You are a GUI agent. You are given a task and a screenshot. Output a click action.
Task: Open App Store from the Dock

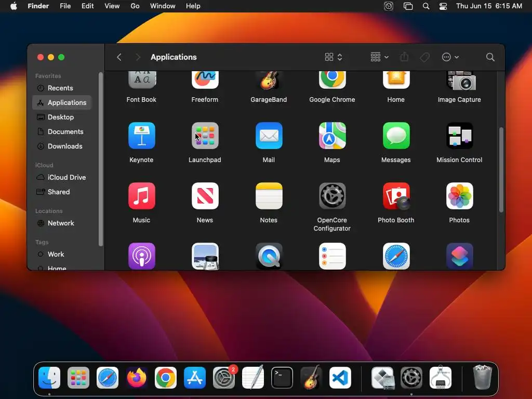pyautogui.click(x=195, y=378)
